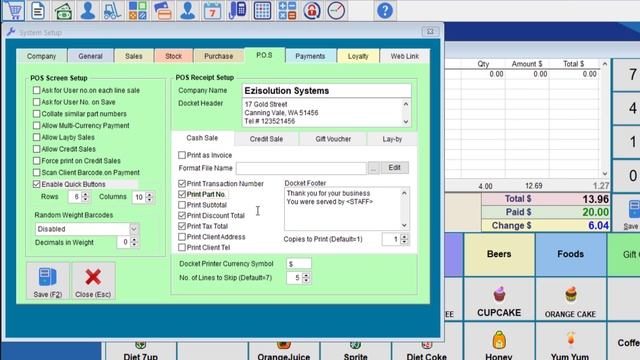Viewport: 640px width, 360px height.
Task: Adjust Decimals in Weight spinner
Action: pos(134,242)
